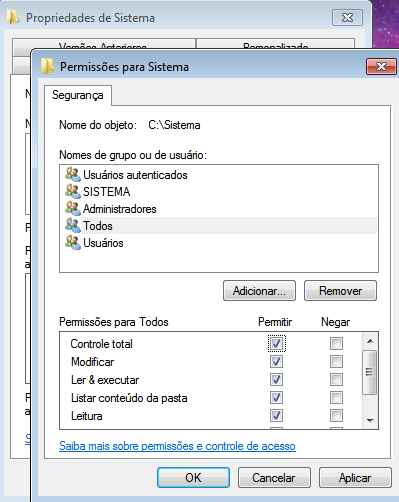
Task: Click the Aplicar button
Action: click(355, 478)
